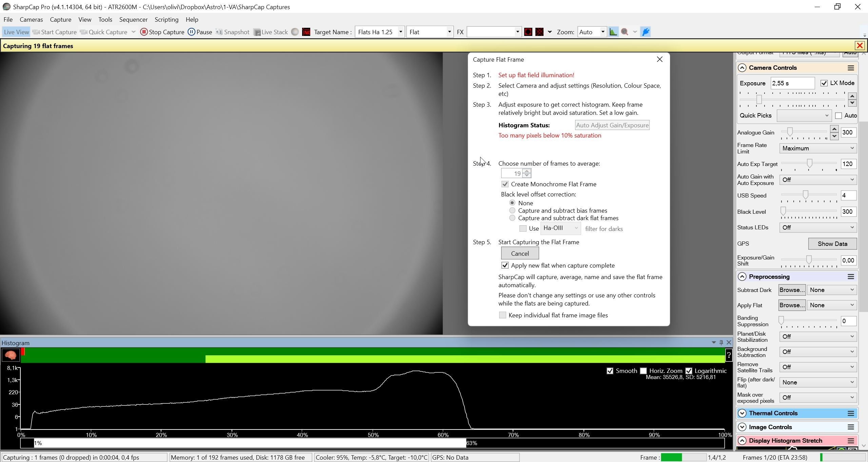Screen dimensions: 868x462
Task: Toggle the Logarithmic histogram checkbox
Action: 689,371
